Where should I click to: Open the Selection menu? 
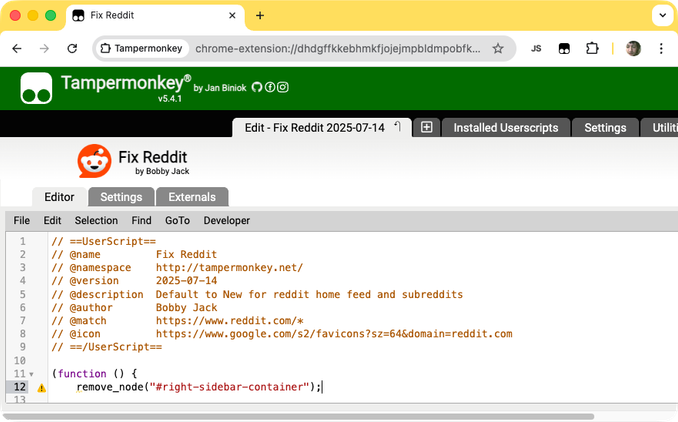coord(96,221)
